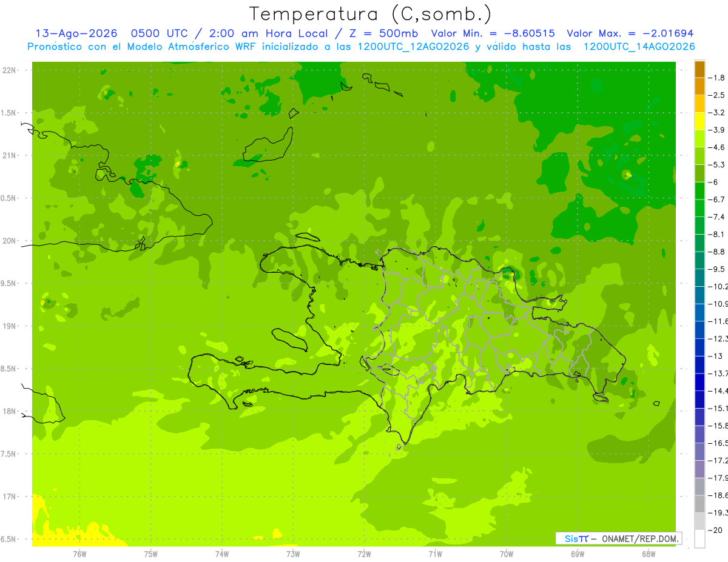Click the 2:00 am Hora Local text
The width and height of the screenshot is (728, 562).
[x=269, y=33]
